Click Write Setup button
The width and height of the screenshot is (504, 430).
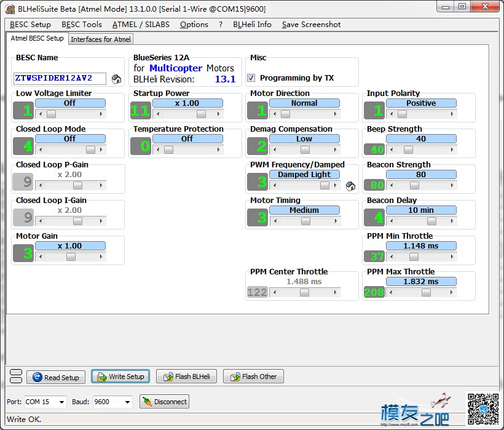click(x=120, y=376)
